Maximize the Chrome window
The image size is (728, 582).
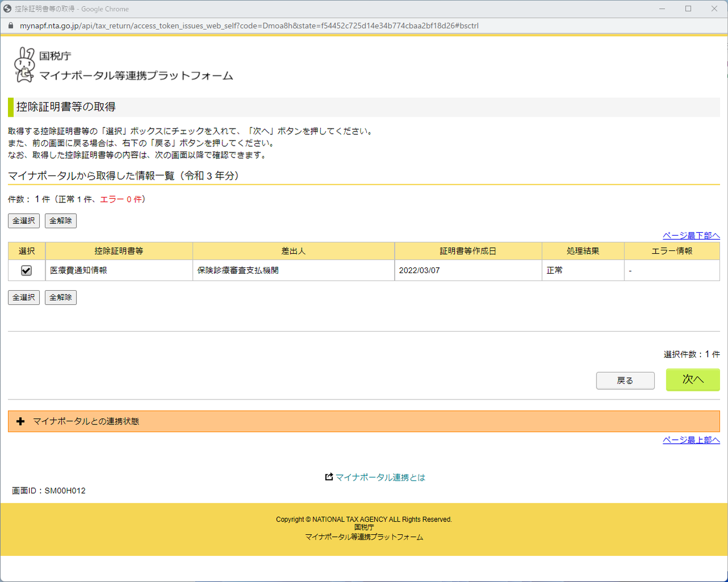[688, 9]
